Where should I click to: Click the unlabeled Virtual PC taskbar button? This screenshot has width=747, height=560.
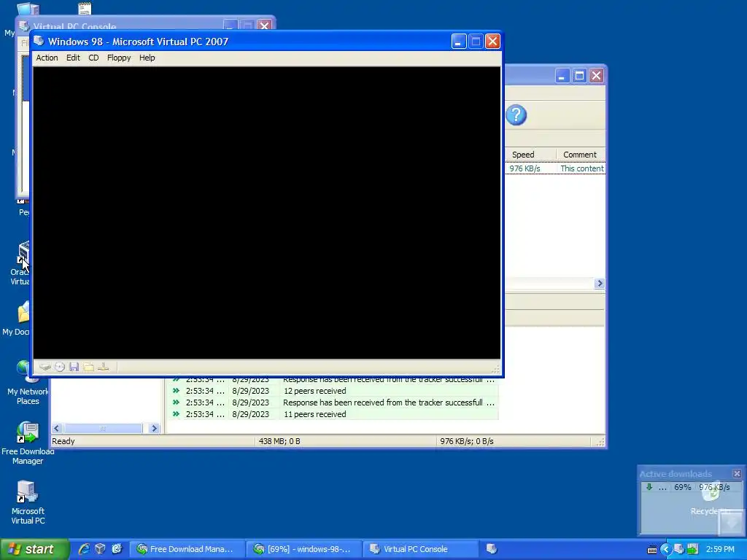pyautogui.click(x=492, y=549)
